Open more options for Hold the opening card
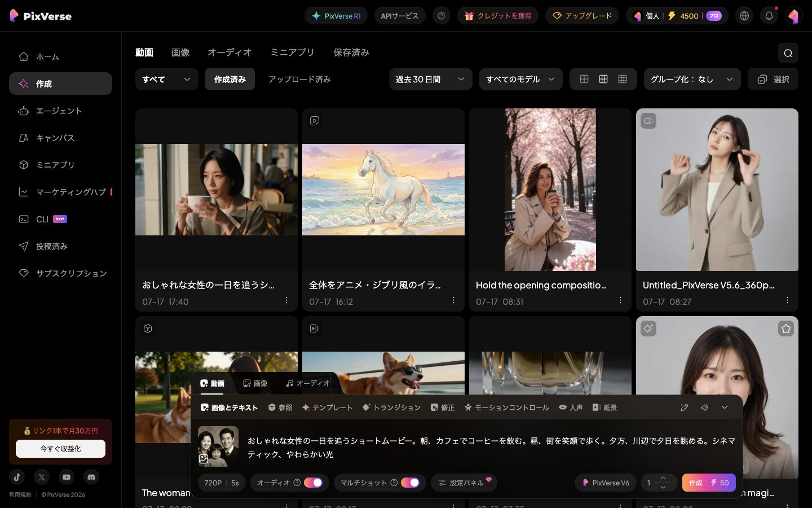The width and height of the screenshot is (812, 508). (x=620, y=300)
